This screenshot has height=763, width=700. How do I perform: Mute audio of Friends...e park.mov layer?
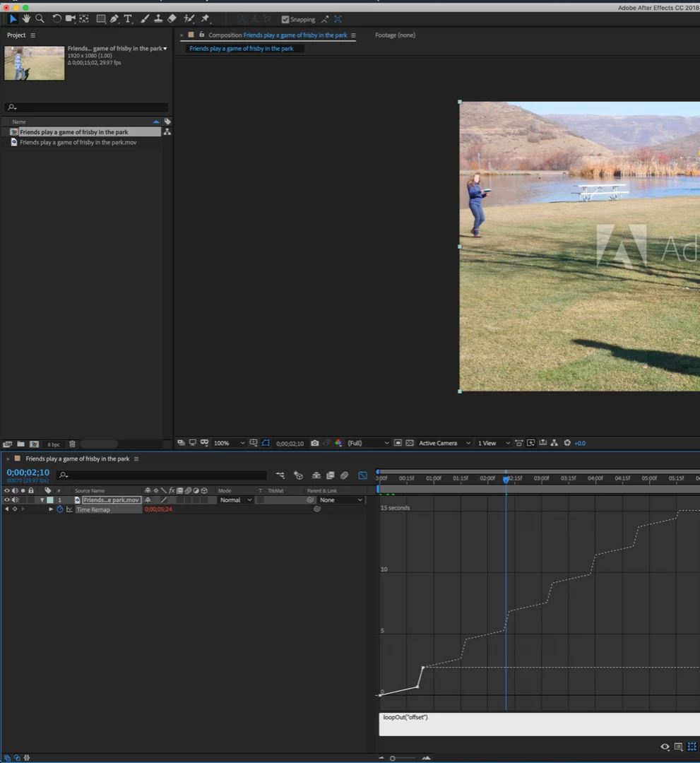click(x=15, y=499)
